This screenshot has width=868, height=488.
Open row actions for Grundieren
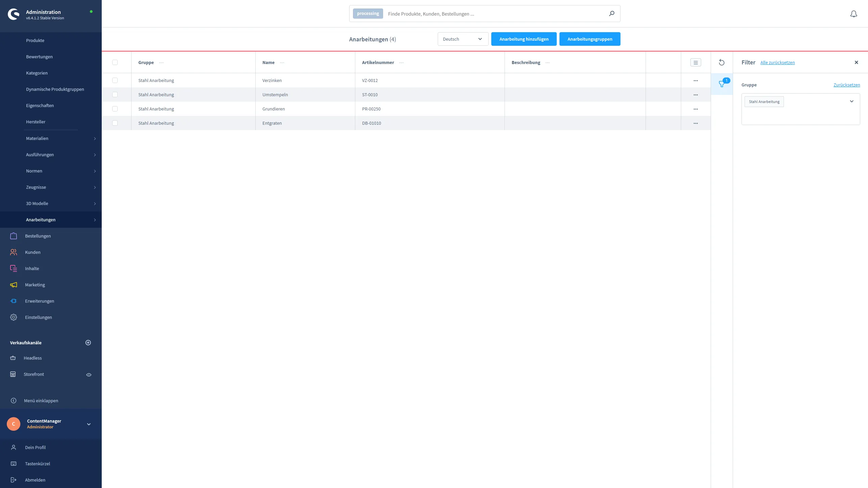(696, 109)
